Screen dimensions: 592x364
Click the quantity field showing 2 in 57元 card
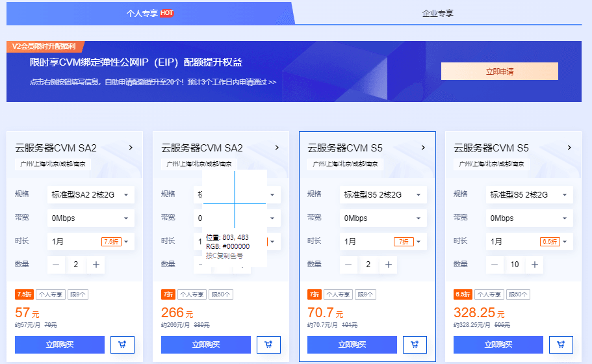click(76, 265)
